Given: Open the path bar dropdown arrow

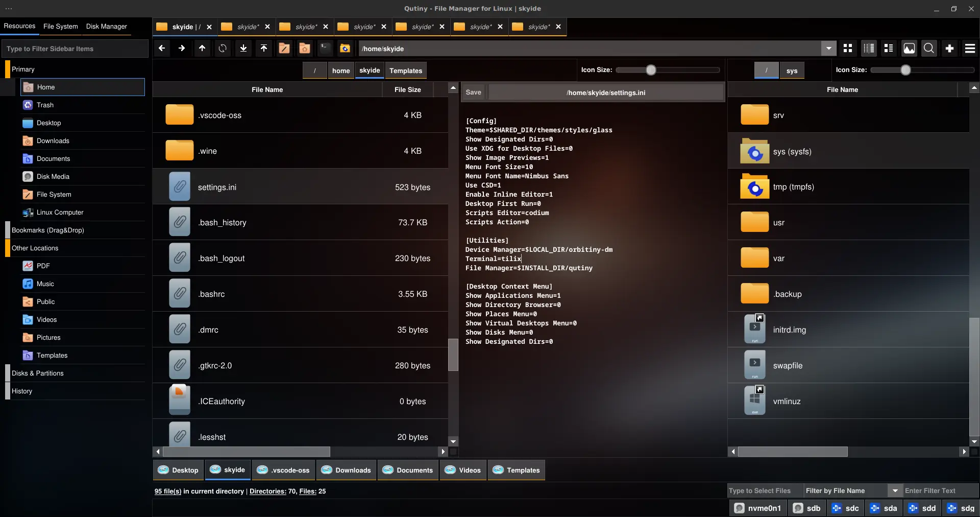Looking at the screenshot, I should pyautogui.click(x=828, y=49).
